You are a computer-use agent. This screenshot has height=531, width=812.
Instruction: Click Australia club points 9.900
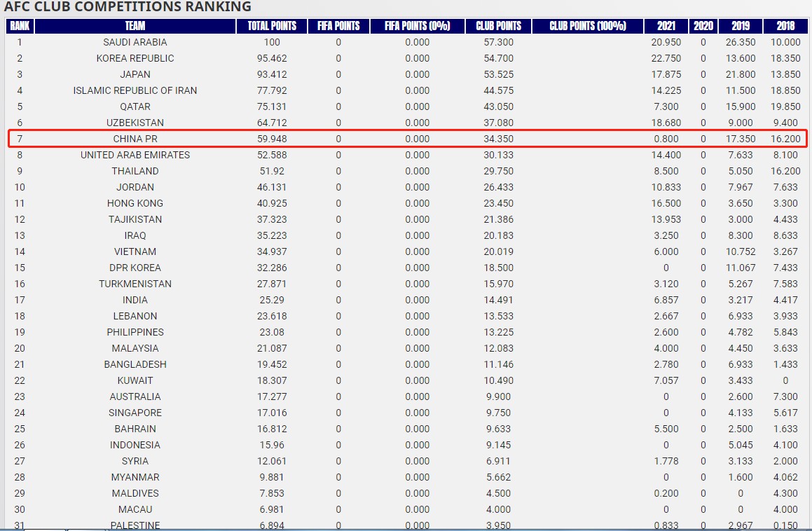point(499,396)
